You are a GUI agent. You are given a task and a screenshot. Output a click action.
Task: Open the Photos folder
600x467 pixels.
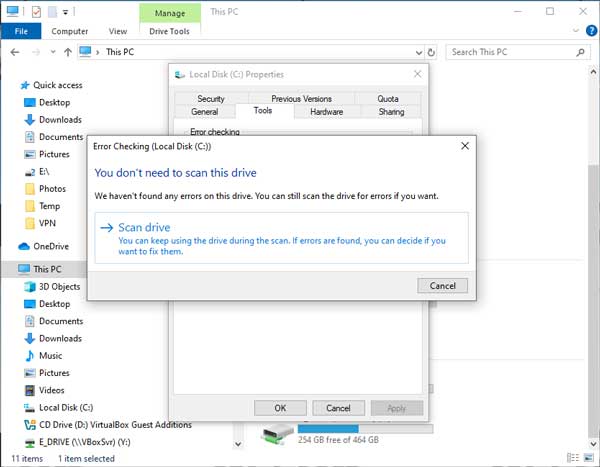point(45,189)
